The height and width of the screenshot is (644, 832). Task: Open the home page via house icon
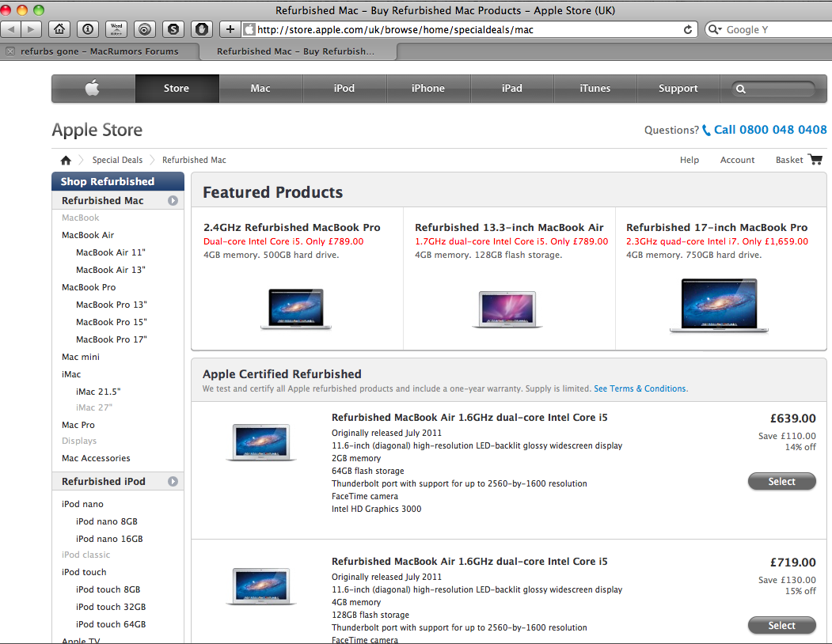click(59, 29)
